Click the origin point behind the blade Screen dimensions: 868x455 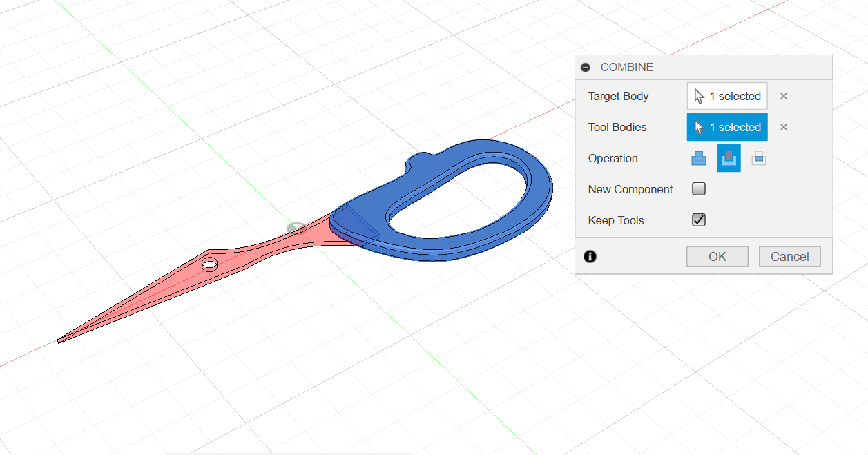tap(296, 227)
